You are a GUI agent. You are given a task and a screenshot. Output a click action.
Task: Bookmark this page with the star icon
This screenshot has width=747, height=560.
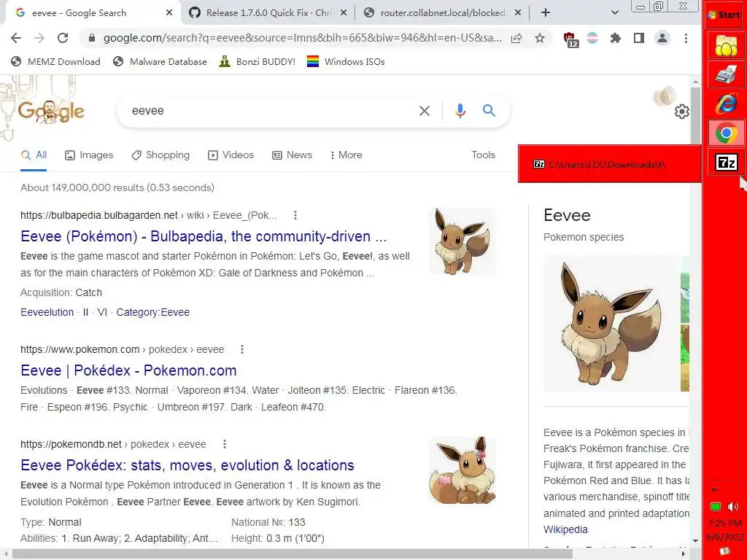[539, 38]
